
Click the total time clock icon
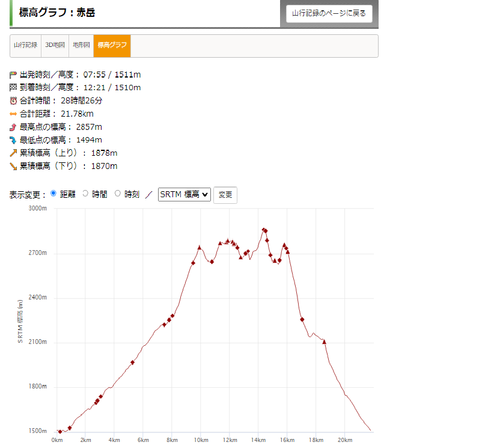(x=13, y=101)
